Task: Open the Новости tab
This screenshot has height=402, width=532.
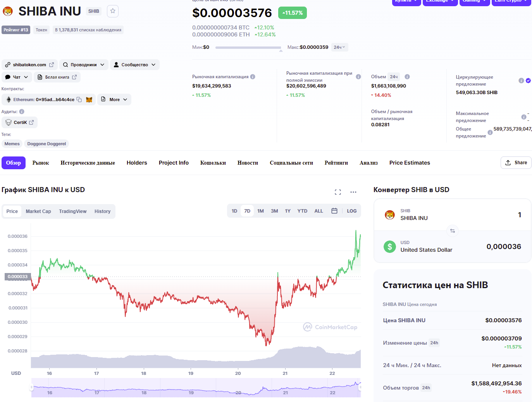Action: (248, 163)
